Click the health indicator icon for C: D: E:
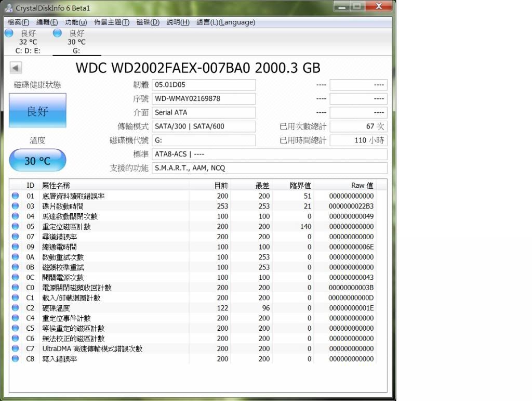 pyautogui.click(x=9, y=33)
